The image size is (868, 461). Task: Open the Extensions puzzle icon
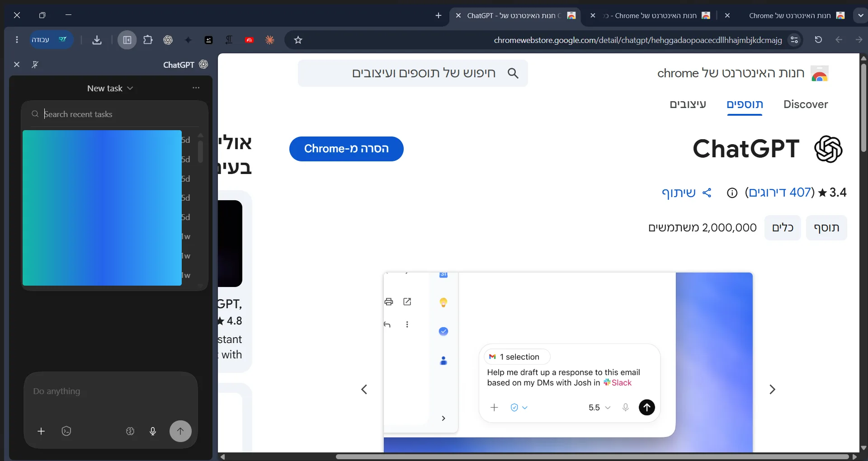pyautogui.click(x=148, y=40)
